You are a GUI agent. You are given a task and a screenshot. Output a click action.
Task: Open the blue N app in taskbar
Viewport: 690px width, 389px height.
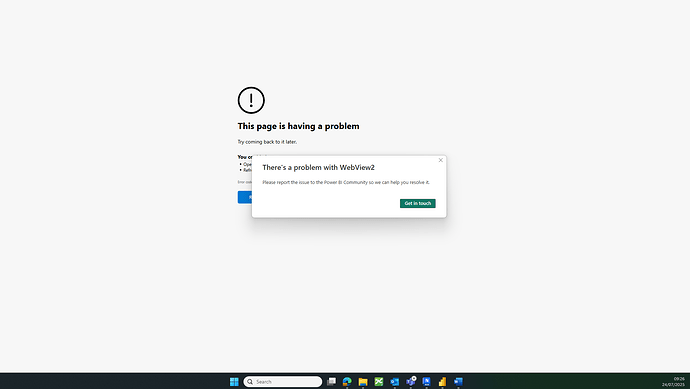426,382
